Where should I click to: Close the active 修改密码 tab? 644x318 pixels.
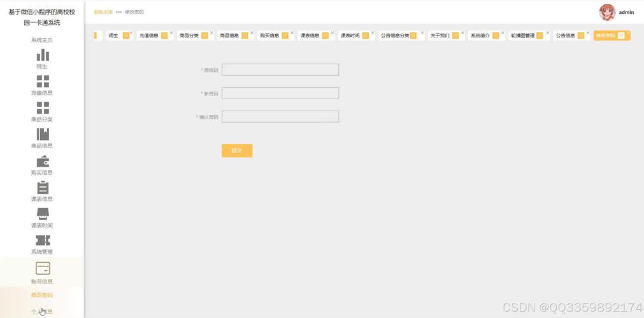628,32
